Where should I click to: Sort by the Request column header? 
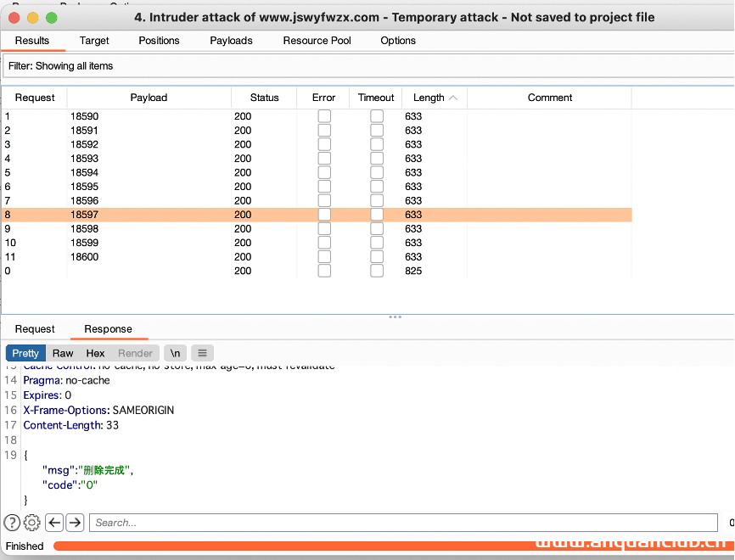pos(35,98)
